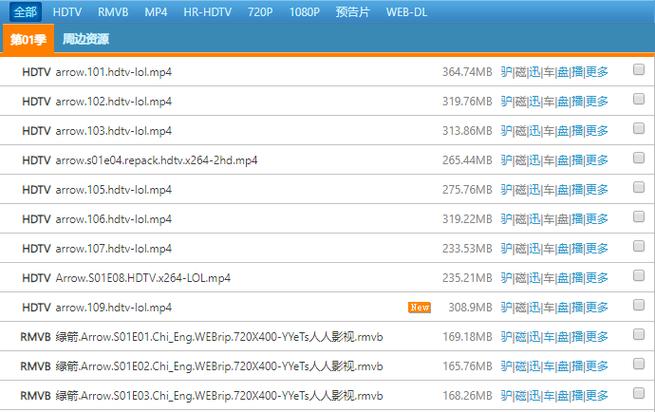655x412 pixels.
Task: Open 更多 menu for 绿箭.Arrow.S01E01 RMVB row
Action: point(597,337)
